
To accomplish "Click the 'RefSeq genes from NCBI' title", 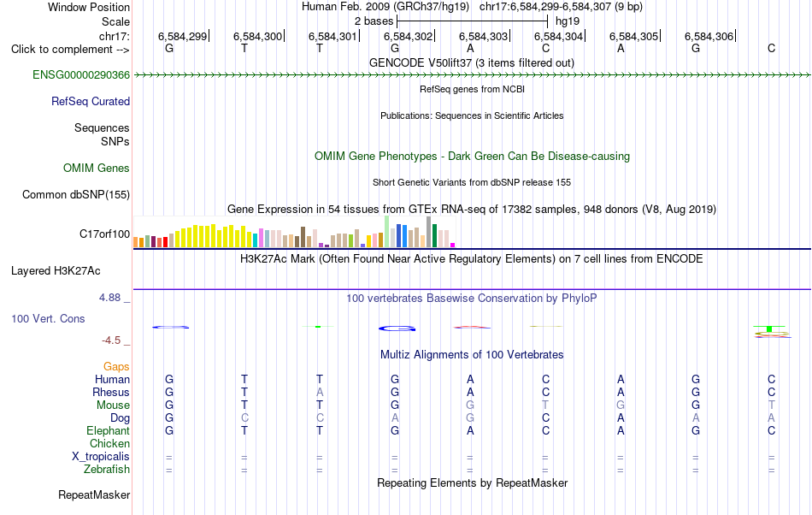I will (x=472, y=89).
